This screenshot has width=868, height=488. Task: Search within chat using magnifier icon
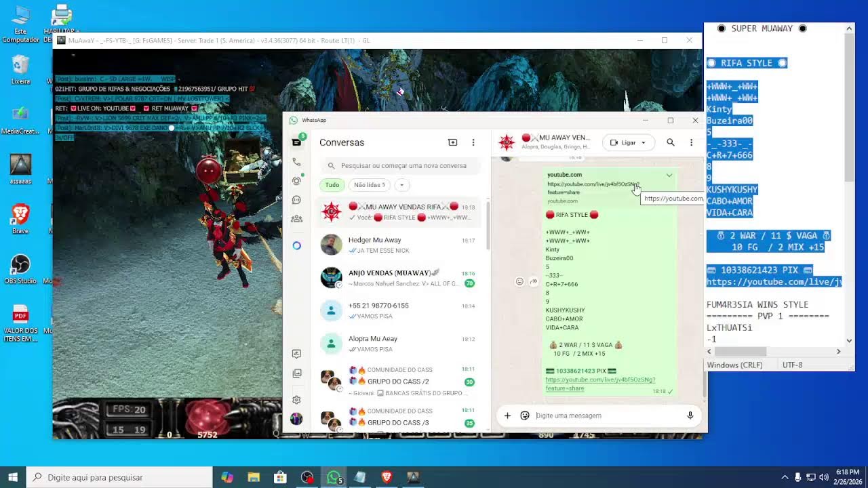pyautogui.click(x=670, y=142)
